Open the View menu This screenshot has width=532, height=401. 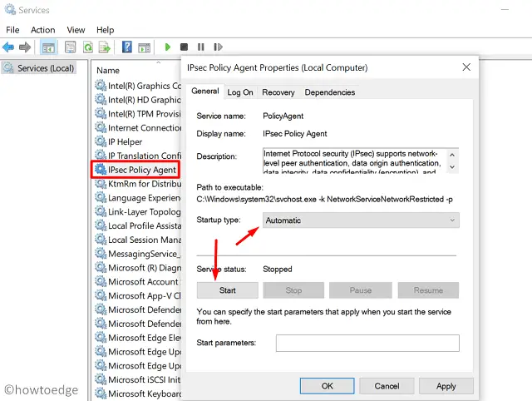click(x=76, y=30)
